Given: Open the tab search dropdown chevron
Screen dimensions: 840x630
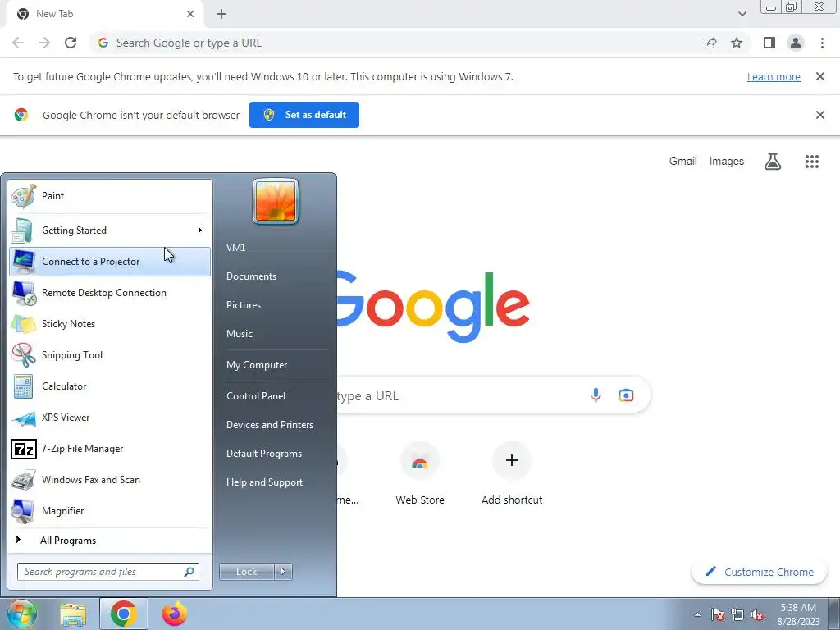Looking at the screenshot, I should click(742, 14).
